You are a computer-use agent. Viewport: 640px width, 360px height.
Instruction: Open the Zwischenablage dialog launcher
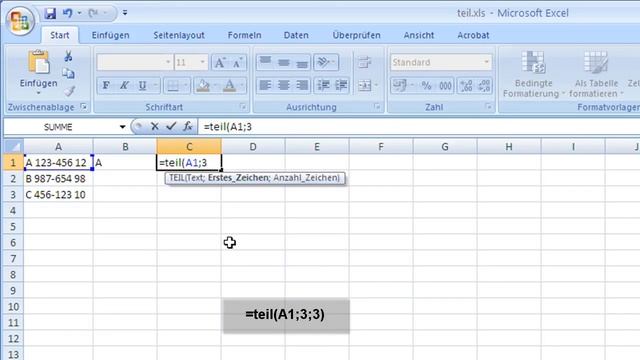[84, 107]
